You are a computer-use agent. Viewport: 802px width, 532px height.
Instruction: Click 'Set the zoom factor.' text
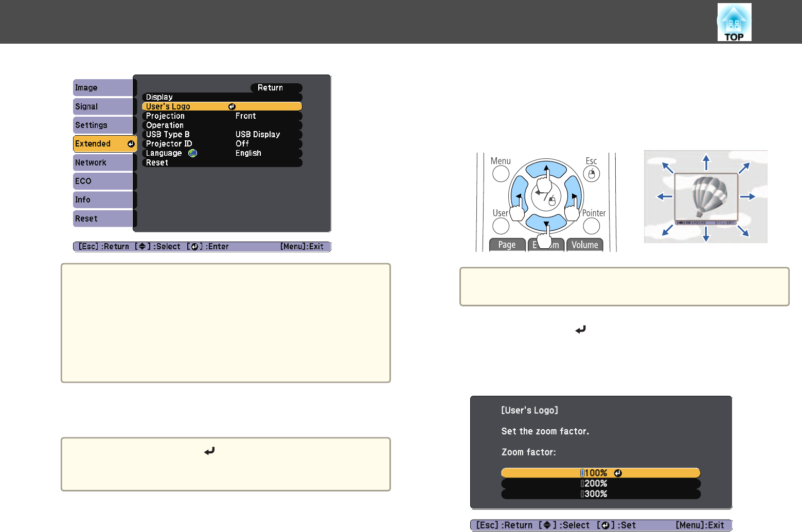(545, 431)
